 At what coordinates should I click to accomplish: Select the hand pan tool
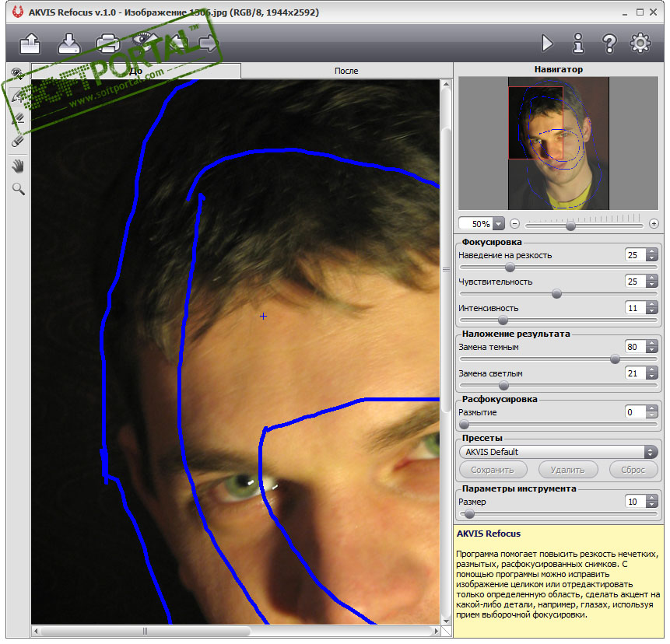pos(18,167)
